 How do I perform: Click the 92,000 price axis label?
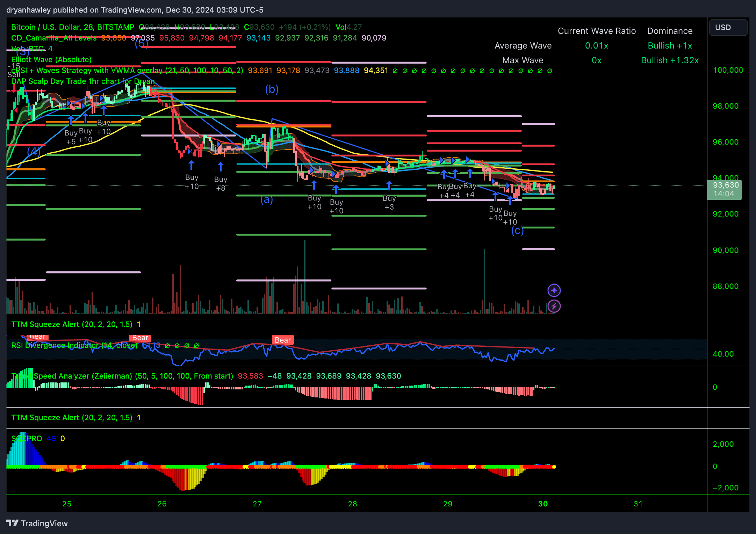tap(726, 214)
